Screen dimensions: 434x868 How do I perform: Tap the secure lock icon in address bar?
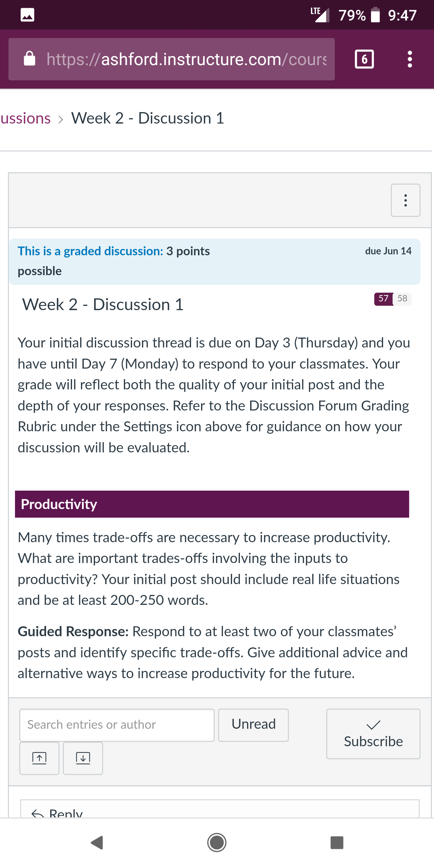30,59
